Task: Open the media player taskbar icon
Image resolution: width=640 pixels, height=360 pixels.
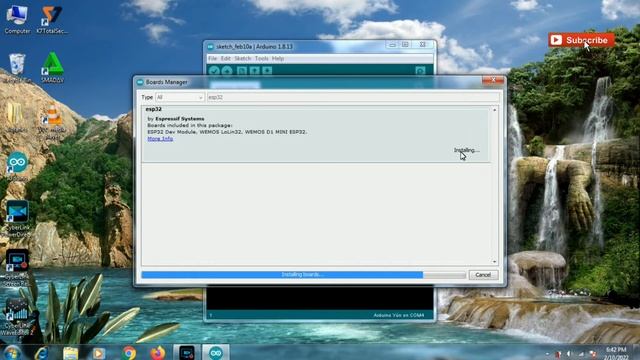Action: [98, 353]
